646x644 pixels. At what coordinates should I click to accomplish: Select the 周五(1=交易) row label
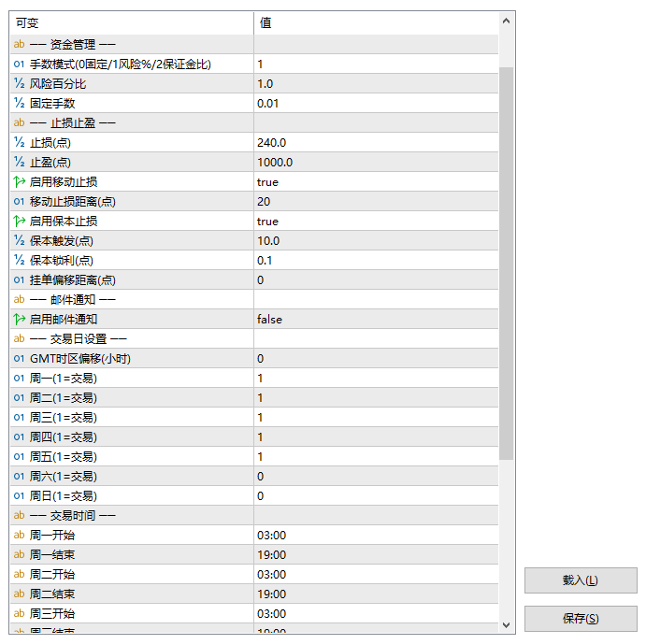click(x=64, y=457)
